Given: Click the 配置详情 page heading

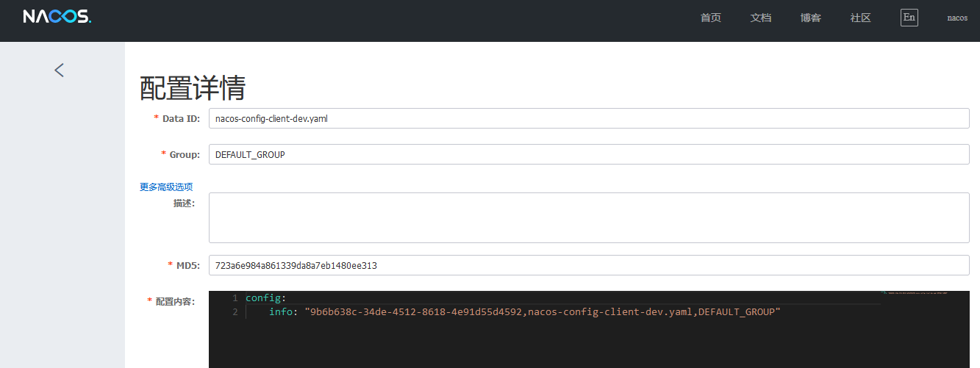Looking at the screenshot, I should point(193,87).
